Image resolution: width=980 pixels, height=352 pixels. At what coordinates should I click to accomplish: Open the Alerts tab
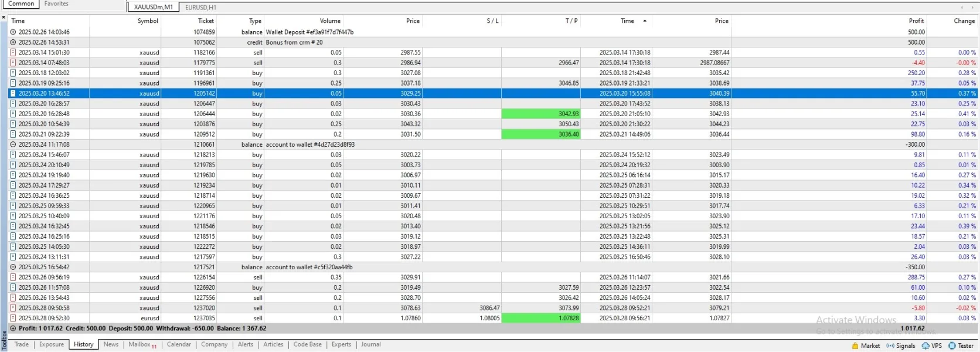246,344
